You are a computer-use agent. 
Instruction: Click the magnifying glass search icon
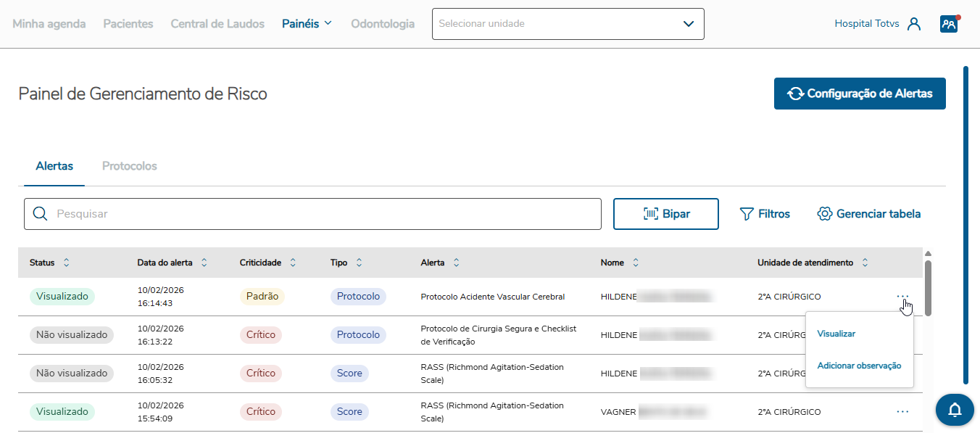tap(41, 214)
